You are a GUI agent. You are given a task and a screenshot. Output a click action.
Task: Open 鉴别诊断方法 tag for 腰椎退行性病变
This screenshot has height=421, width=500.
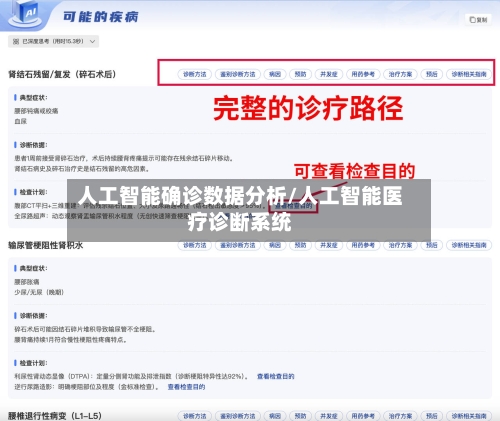(238, 416)
